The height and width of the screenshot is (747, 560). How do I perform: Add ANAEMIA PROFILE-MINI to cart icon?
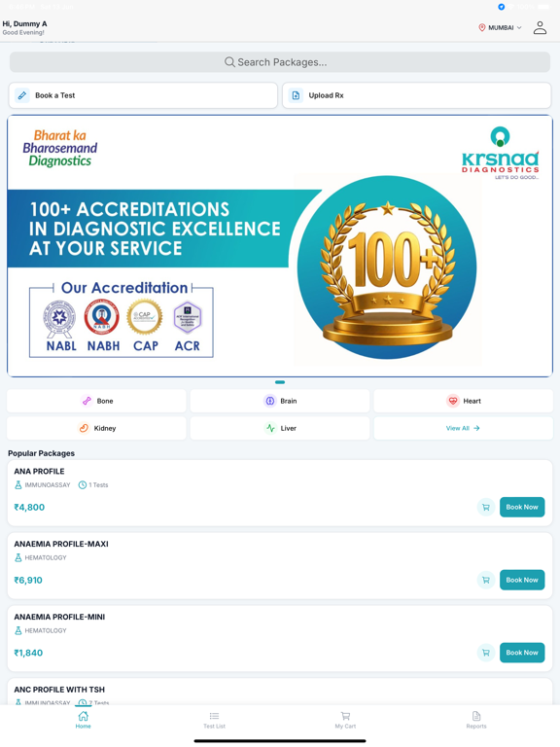(x=486, y=653)
